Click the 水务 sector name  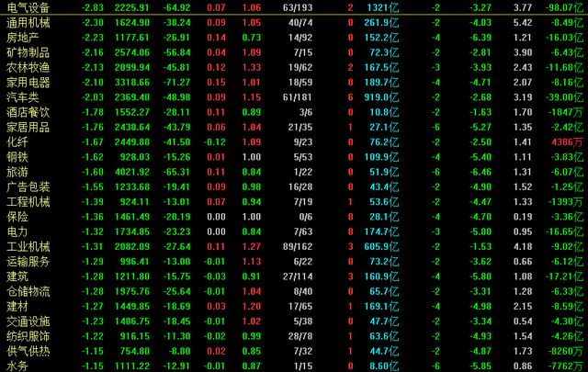pyautogui.click(x=17, y=366)
